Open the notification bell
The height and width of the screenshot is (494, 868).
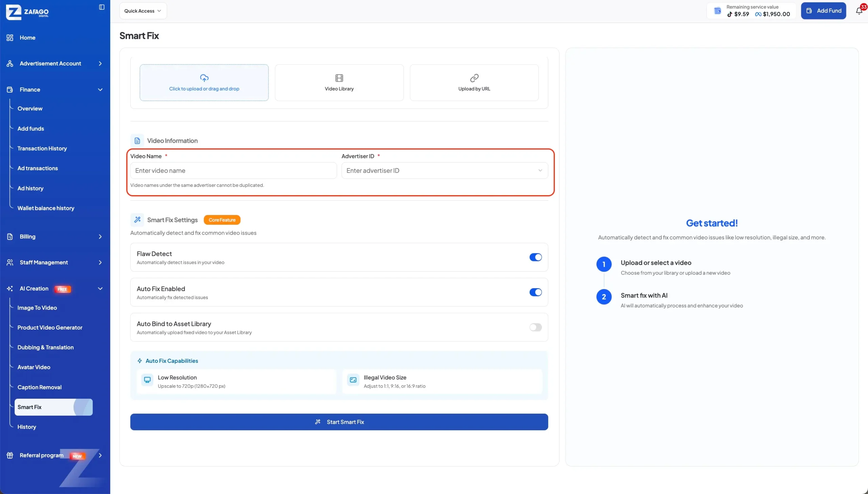(x=859, y=11)
